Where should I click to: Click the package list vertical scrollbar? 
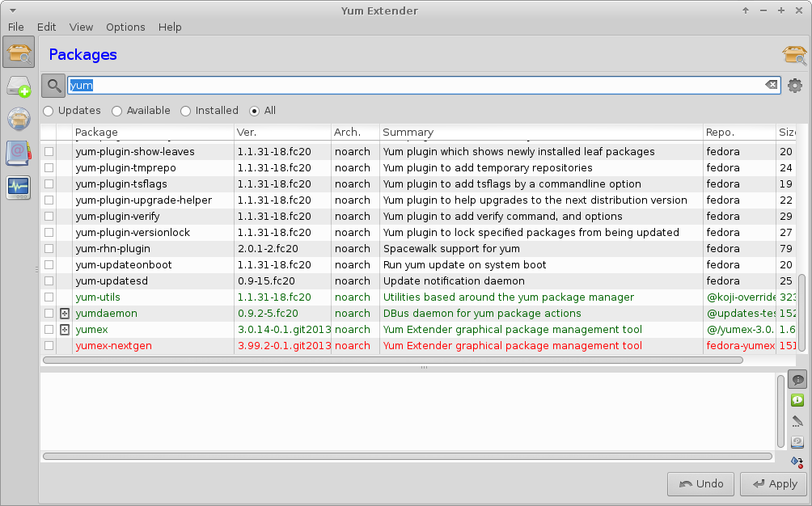coord(802,313)
